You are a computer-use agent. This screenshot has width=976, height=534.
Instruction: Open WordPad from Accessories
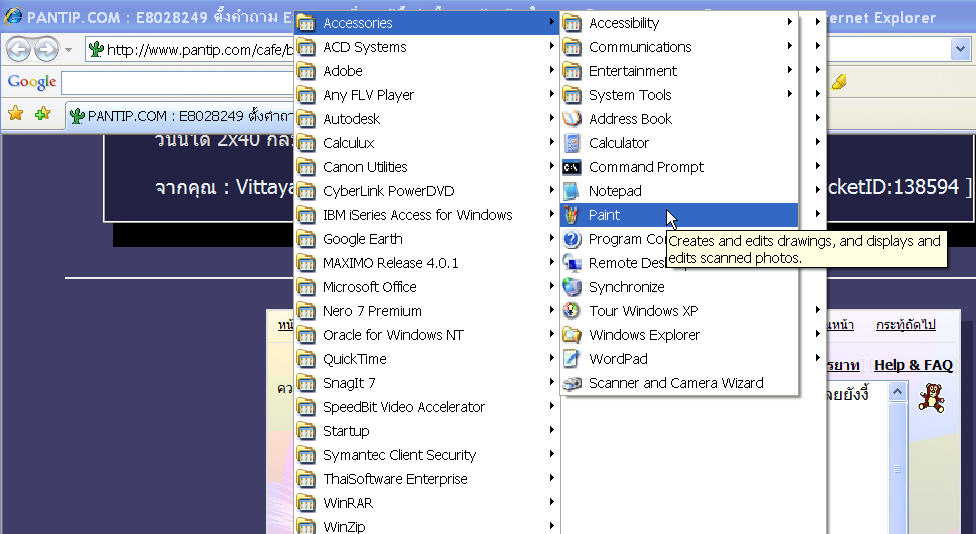[x=679, y=359]
